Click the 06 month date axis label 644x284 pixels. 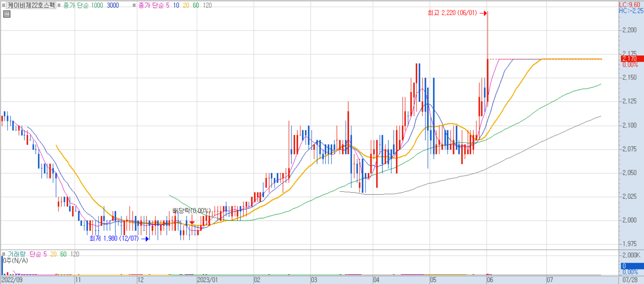point(490,280)
